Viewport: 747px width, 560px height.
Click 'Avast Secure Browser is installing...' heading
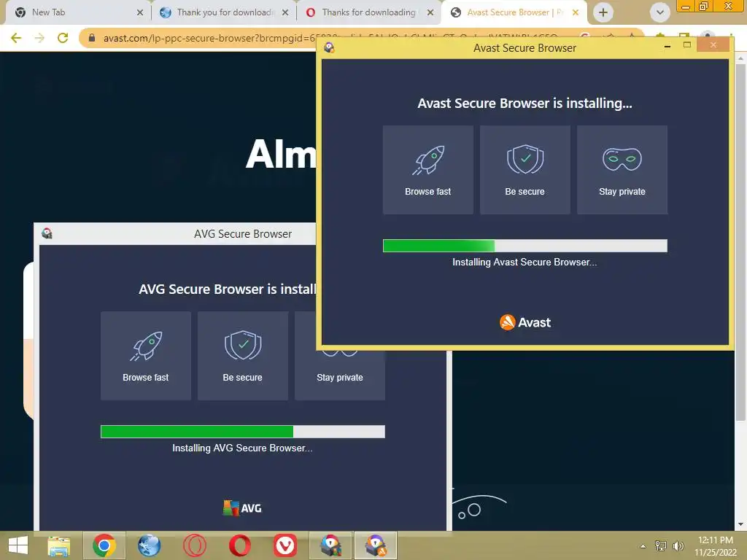pyautogui.click(x=525, y=104)
